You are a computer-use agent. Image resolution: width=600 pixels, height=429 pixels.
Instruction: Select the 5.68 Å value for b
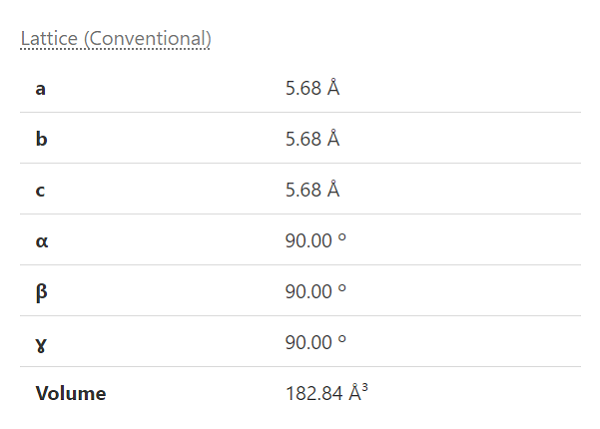pos(312,139)
